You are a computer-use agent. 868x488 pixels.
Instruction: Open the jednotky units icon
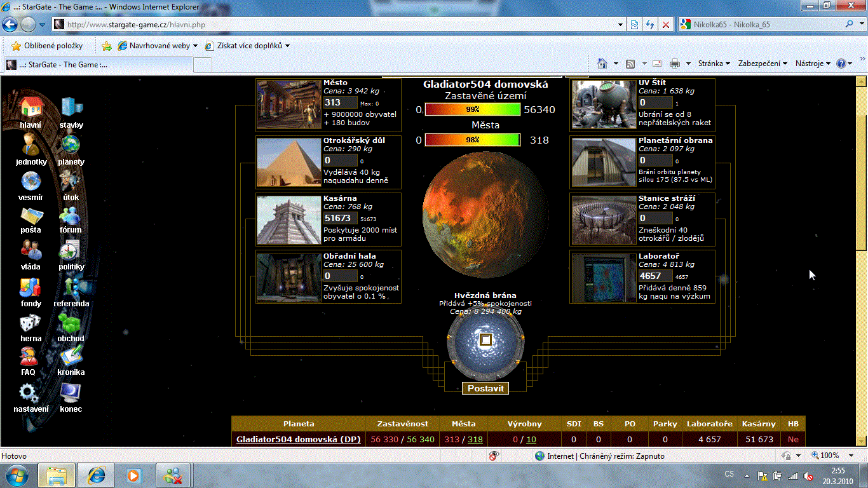[31, 145]
